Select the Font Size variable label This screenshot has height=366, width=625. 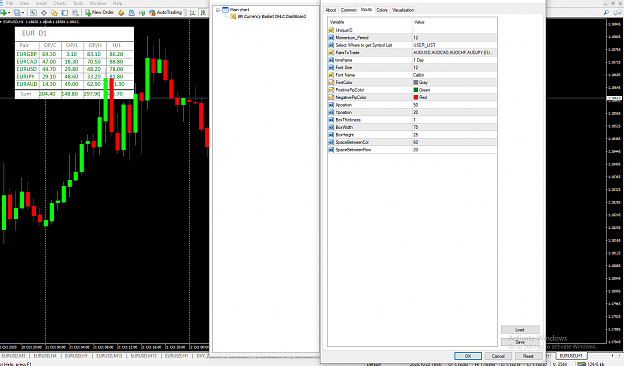coord(344,67)
